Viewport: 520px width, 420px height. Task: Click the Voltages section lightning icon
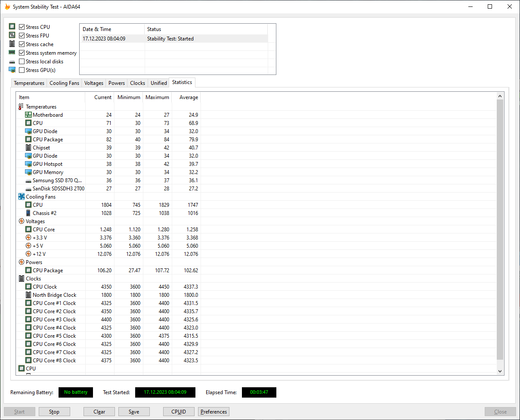(22, 221)
